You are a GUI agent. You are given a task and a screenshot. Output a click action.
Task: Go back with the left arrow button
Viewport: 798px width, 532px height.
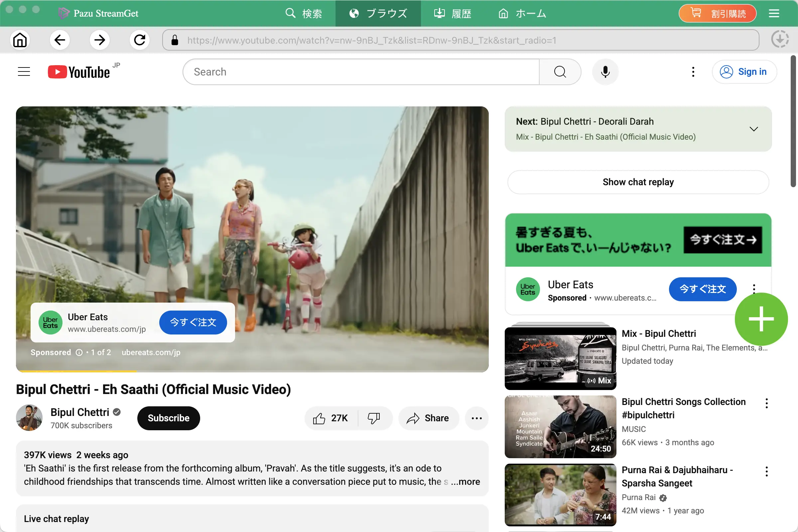(x=60, y=40)
